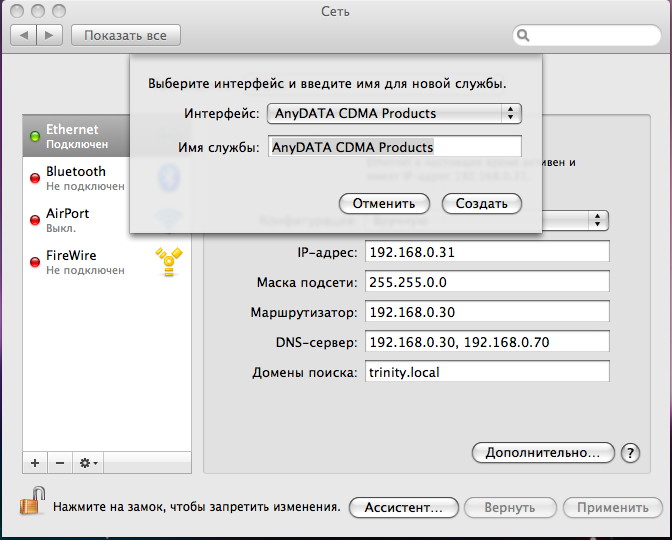Open the gear action menu

click(89, 463)
